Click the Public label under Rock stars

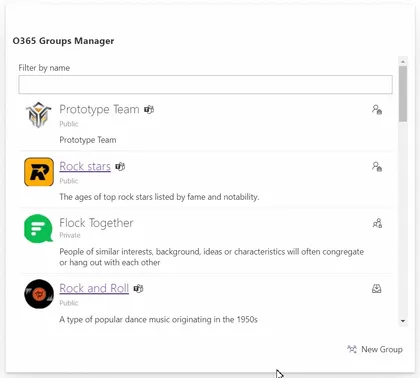pyautogui.click(x=69, y=181)
